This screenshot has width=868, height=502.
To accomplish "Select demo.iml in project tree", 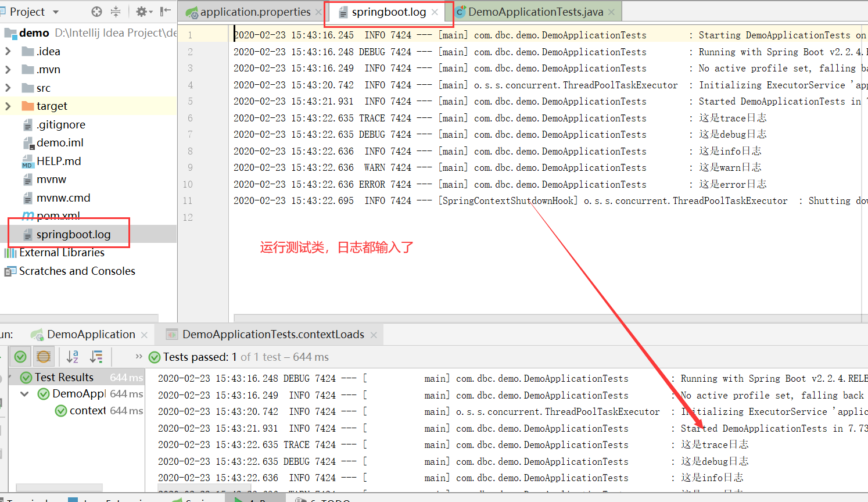I will 60,143.
